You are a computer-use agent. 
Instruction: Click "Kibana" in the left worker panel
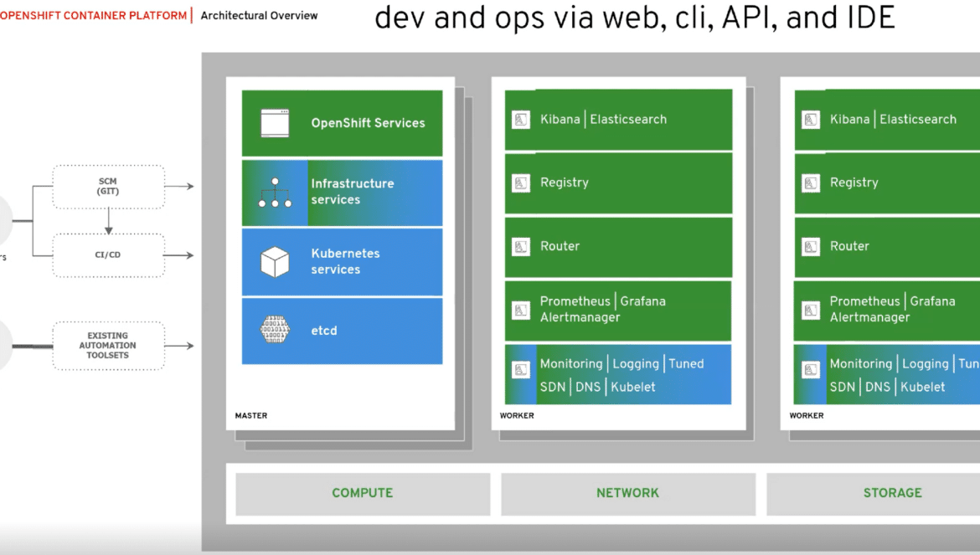click(x=560, y=119)
